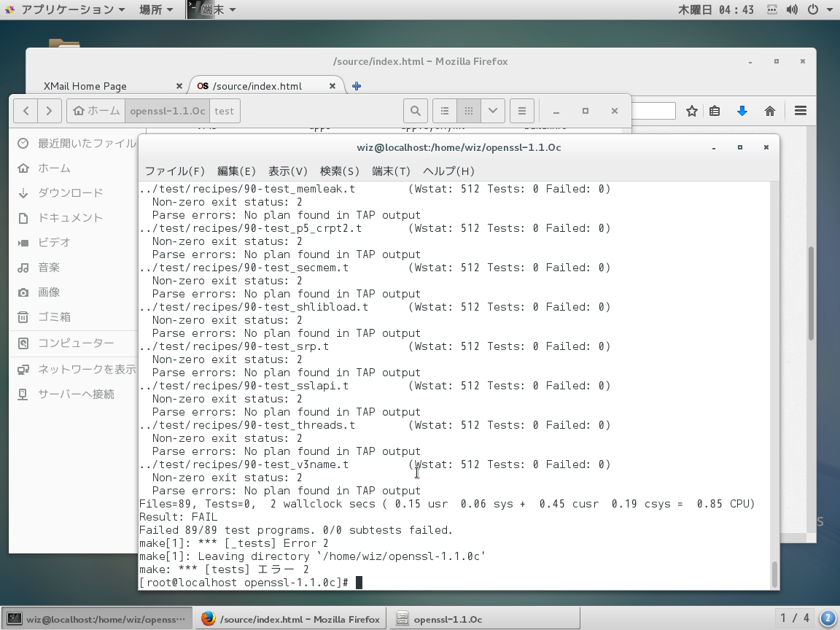
Task: Open Firefox downloads arrow
Action: tap(742, 111)
